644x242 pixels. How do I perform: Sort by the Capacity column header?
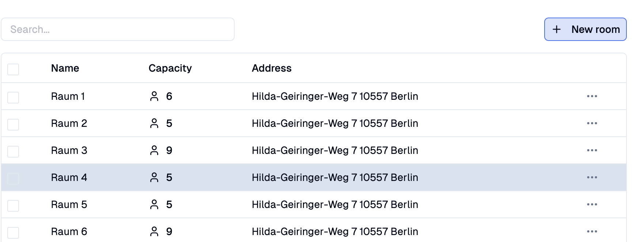170,68
